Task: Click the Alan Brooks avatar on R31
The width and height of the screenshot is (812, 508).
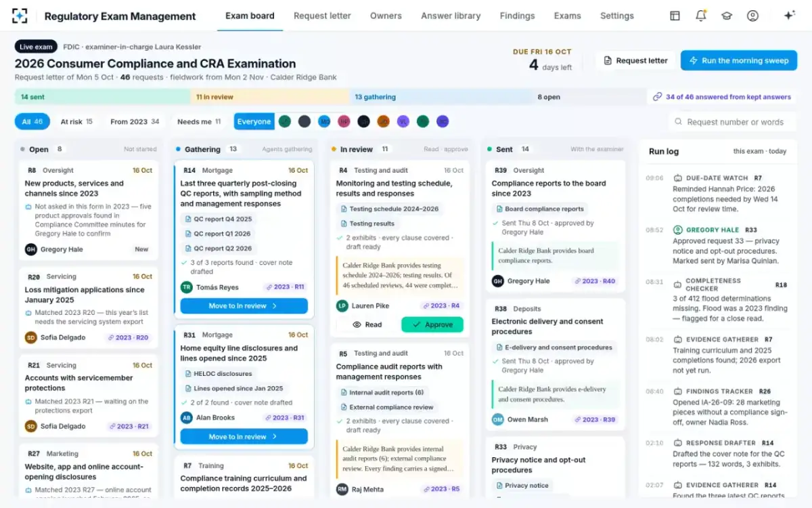Action: point(186,418)
